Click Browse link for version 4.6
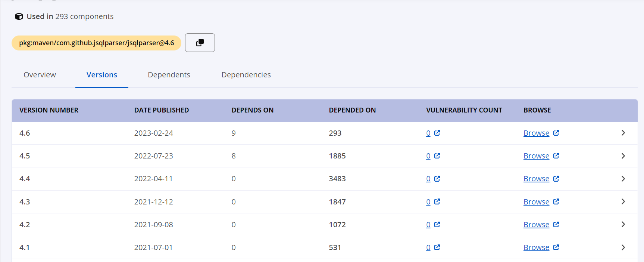Screen dimensions: 644x262 click(x=536, y=133)
